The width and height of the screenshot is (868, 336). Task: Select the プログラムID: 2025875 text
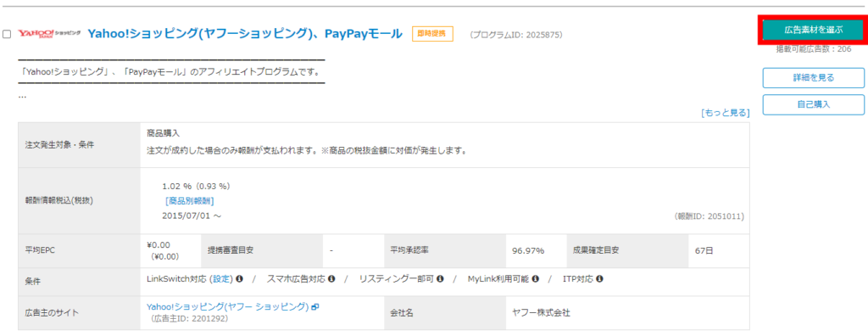(516, 35)
